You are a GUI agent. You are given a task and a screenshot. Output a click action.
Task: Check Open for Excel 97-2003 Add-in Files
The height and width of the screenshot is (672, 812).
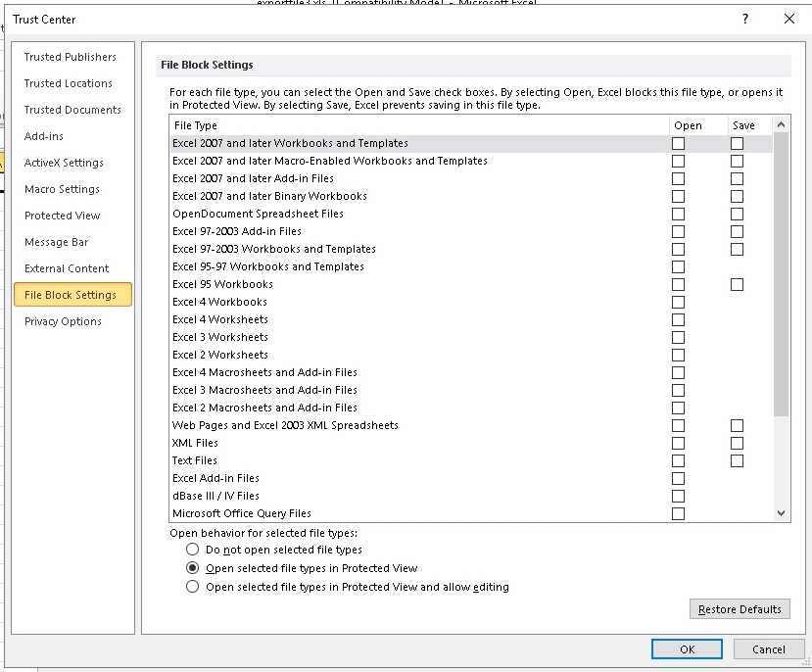click(x=678, y=231)
